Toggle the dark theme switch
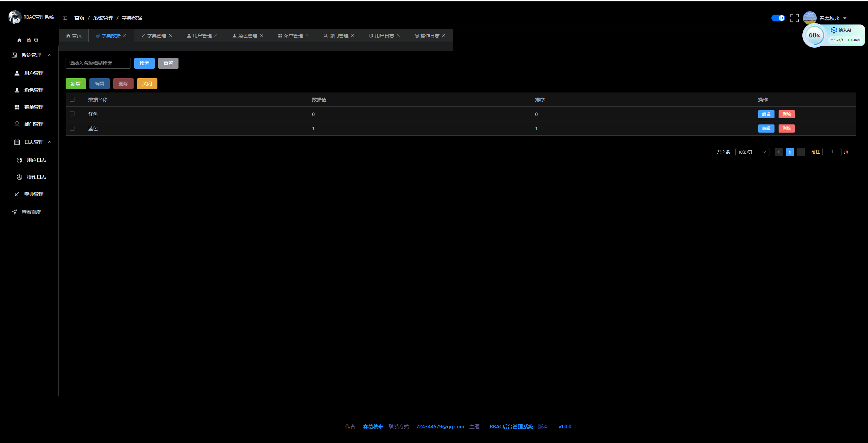This screenshot has height=443, width=868. click(x=778, y=18)
